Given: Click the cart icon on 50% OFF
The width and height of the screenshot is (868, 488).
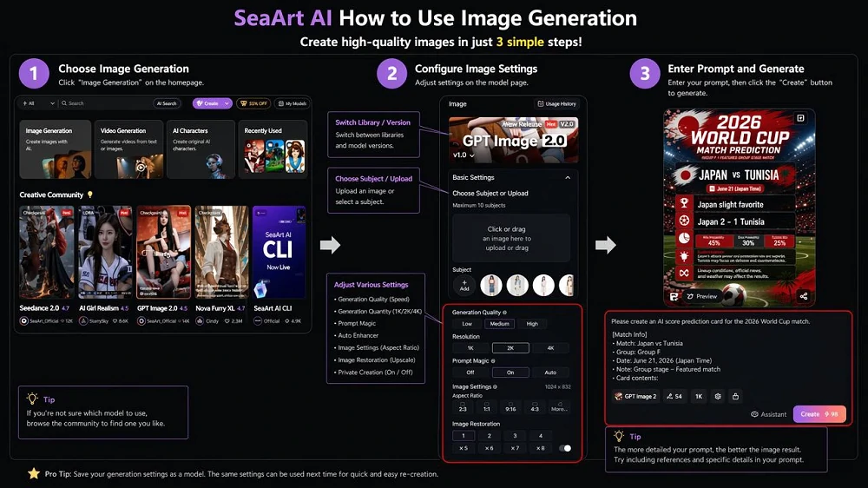Looking at the screenshot, I should [x=243, y=103].
